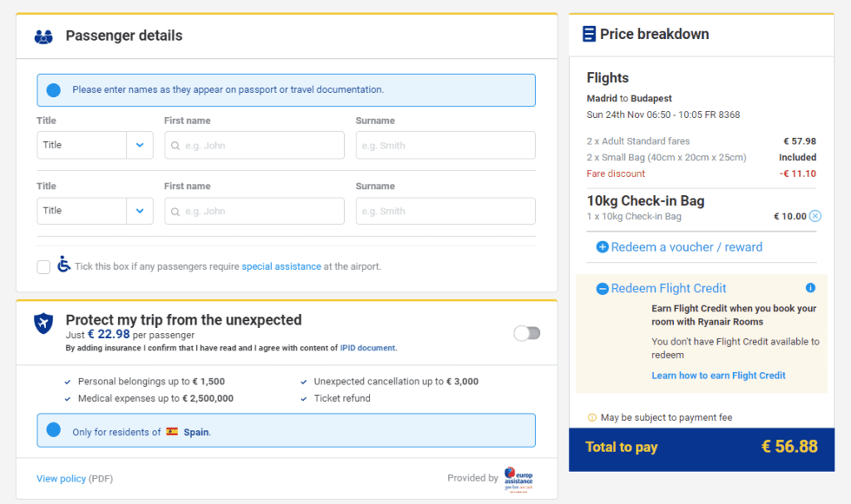Click the Price breakdown document icon
Screen dimensions: 851x504
click(x=589, y=34)
